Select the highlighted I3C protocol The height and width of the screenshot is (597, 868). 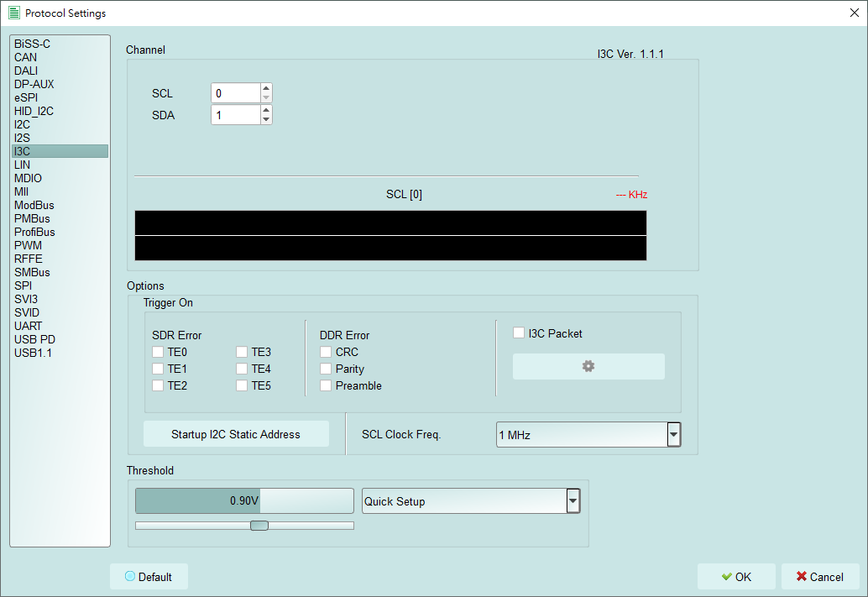point(60,151)
